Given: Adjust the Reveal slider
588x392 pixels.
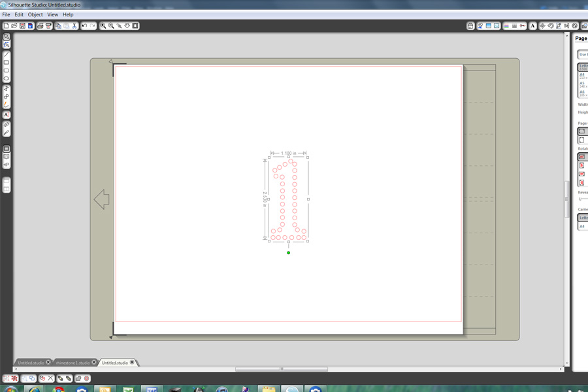Looking at the screenshot, I should [x=582, y=199].
